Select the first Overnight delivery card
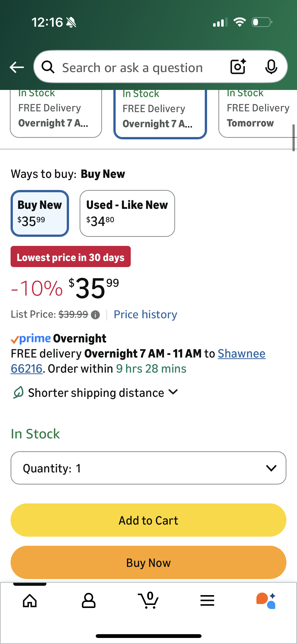The width and height of the screenshot is (297, 644). [56, 113]
